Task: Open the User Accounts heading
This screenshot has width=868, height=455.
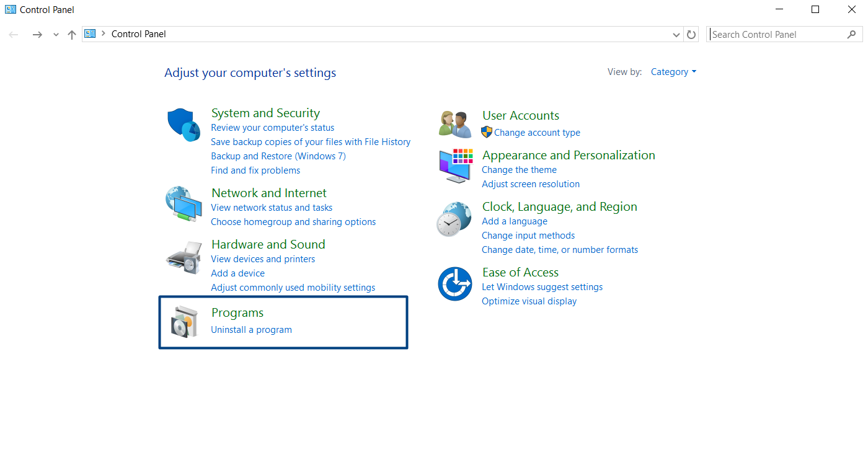Action: pyautogui.click(x=521, y=115)
